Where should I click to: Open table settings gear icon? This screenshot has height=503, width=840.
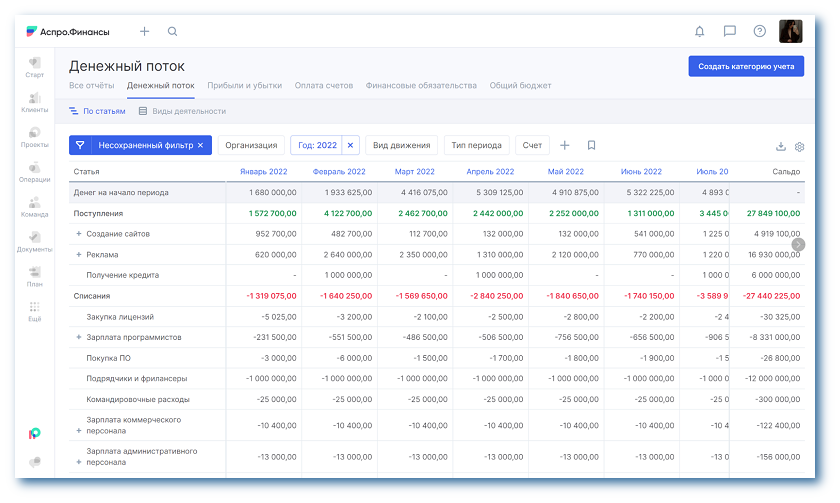(799, 146)
